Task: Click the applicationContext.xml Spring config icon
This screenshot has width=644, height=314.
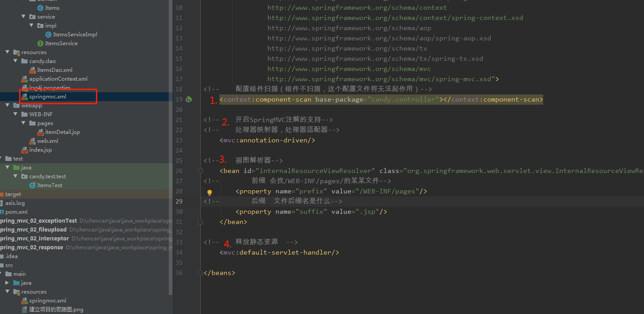Action: pyautogui.click(x=25, y=79)
